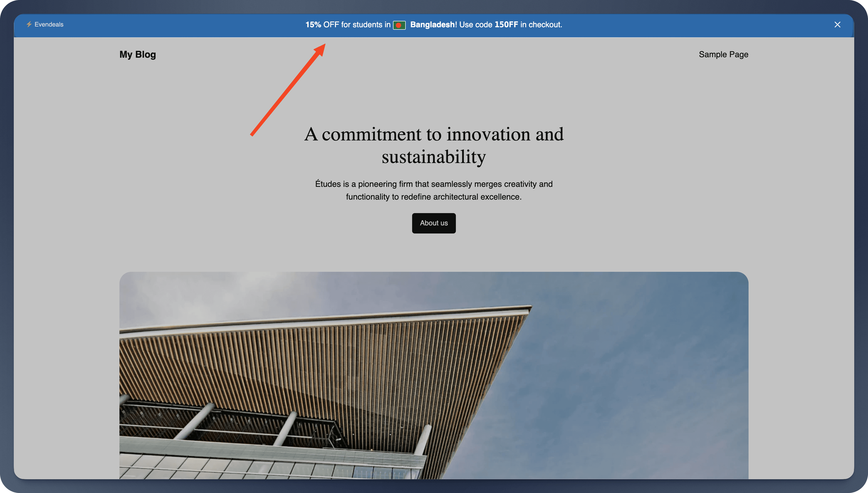Click the bold 15% discount text
This screenshot has height=493, width=868.
[x=313, y=25]
